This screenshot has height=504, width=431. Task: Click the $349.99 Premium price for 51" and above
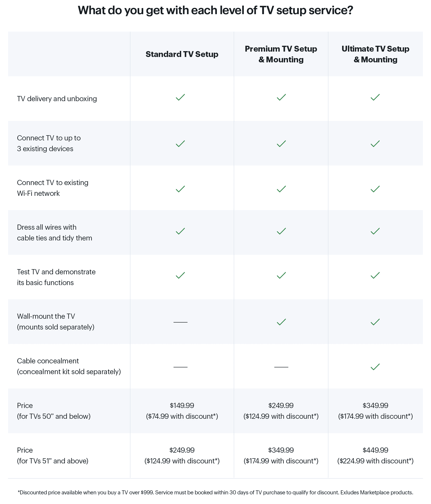281,450
